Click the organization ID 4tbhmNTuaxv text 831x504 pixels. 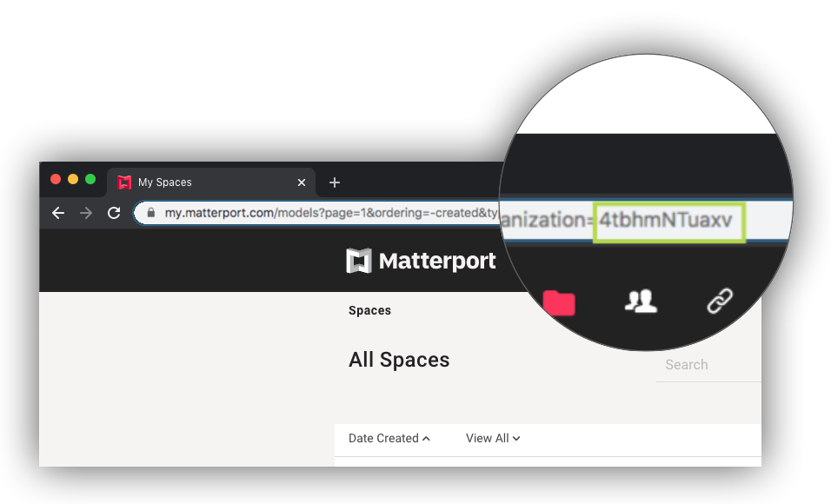666,219
